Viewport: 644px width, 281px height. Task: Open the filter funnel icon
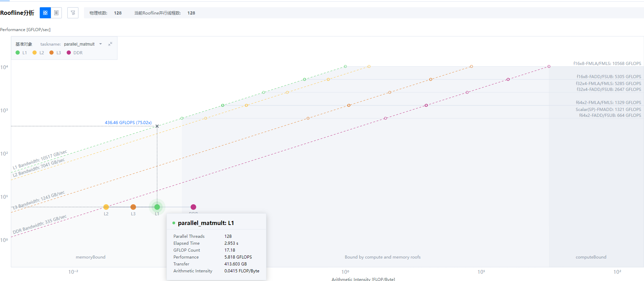coord(73,13)
